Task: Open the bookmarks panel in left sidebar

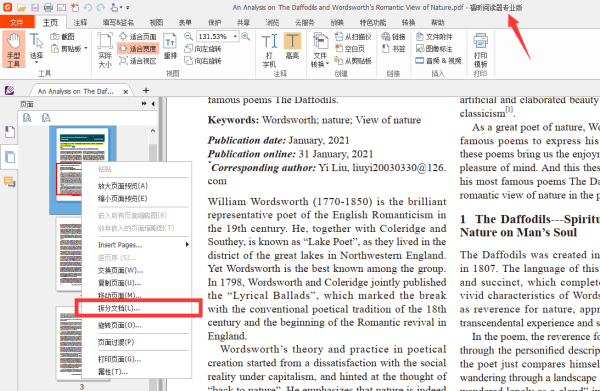Action: [10, 132]
